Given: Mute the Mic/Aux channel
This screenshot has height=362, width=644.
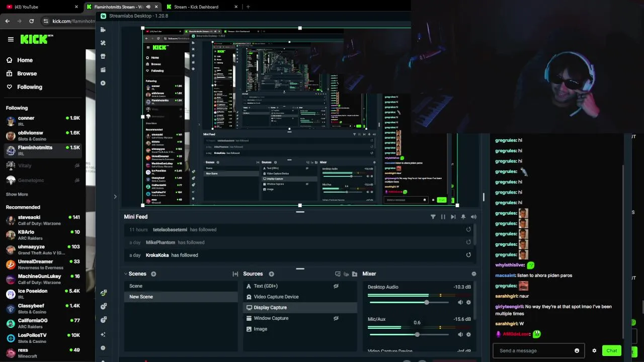Looking at the screenshot, I should point(460,335).
